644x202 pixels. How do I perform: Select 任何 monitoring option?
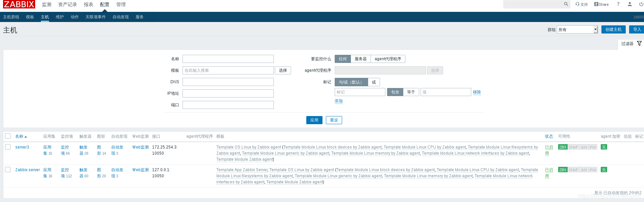(x=343, y=59)
